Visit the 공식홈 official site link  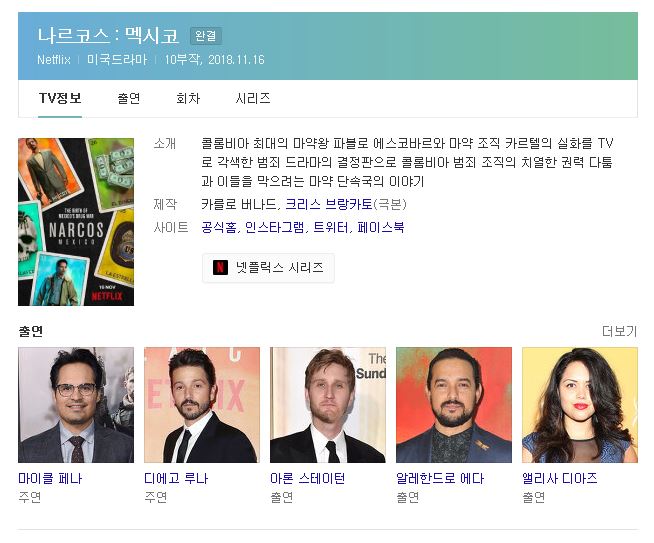(219, 227)
